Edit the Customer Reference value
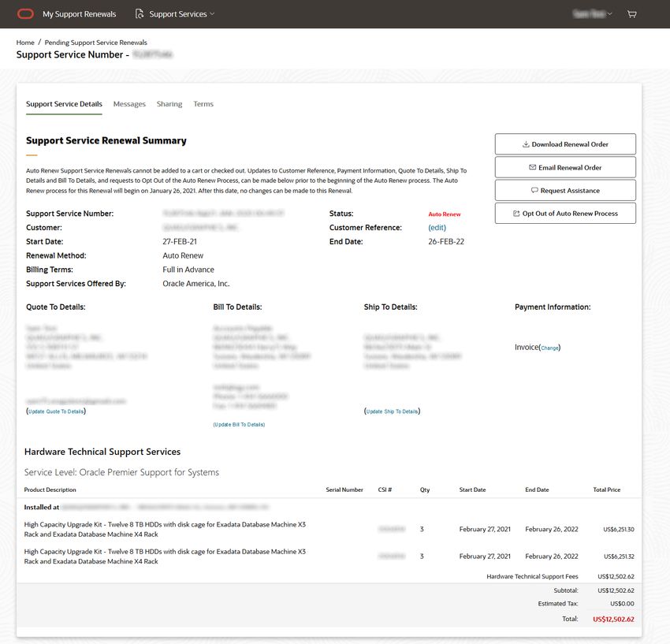The width and height of the screenshot is (670, 644). (x=437, y=228)
